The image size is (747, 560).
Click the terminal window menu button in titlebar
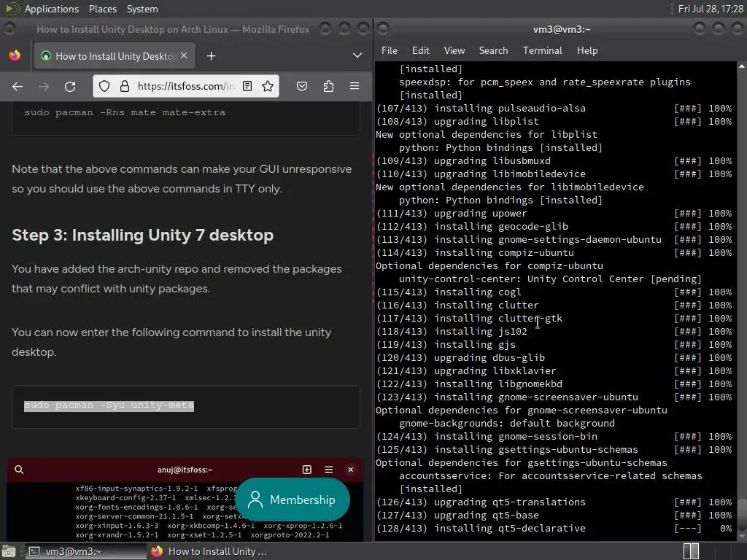383,29
